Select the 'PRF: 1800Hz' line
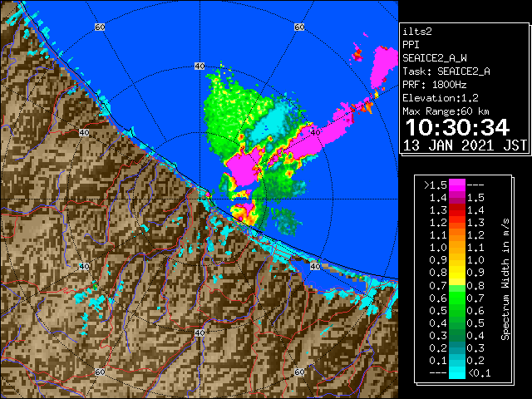Screen dimensions: 532x399 [434, 85]
